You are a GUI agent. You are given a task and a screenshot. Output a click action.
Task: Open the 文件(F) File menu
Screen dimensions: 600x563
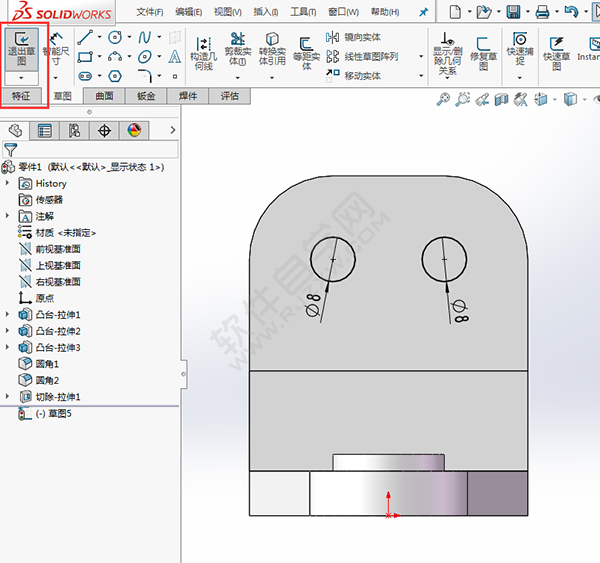pos(150,12)
